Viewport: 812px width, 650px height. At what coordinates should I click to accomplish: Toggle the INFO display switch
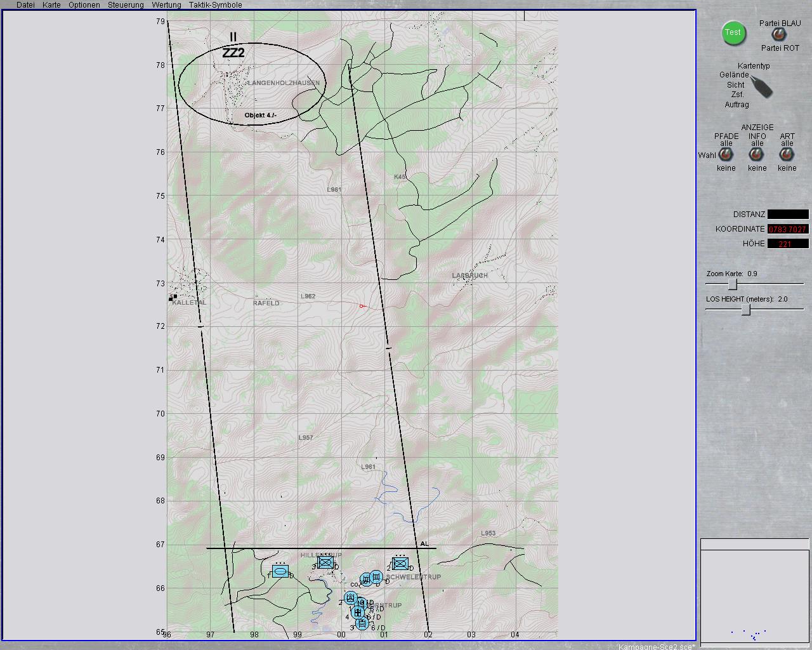pos(756,155)
